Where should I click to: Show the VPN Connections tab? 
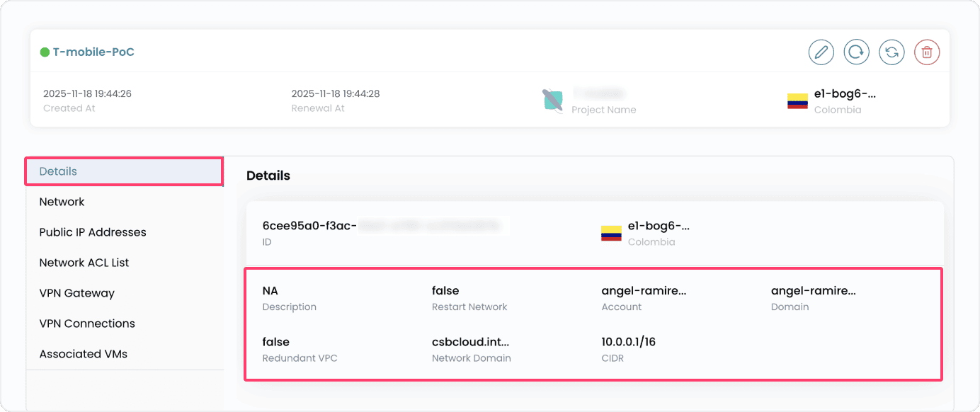coord(87,324)
